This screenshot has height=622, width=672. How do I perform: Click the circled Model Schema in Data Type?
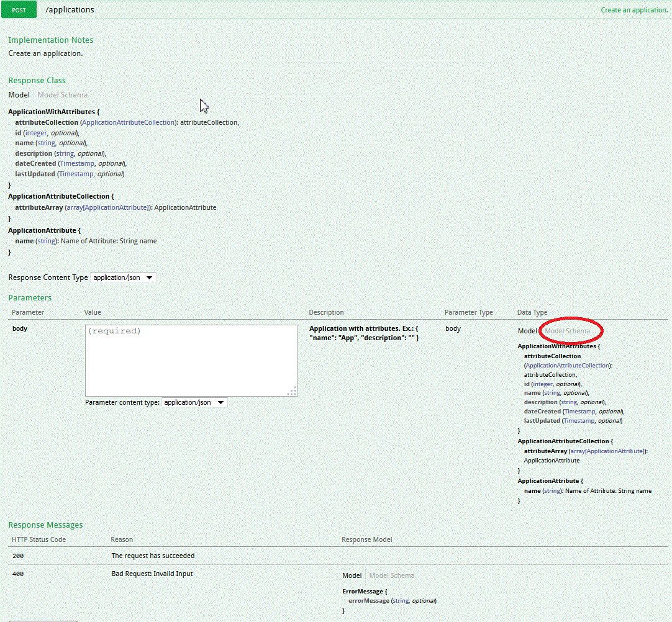point(570,331)
